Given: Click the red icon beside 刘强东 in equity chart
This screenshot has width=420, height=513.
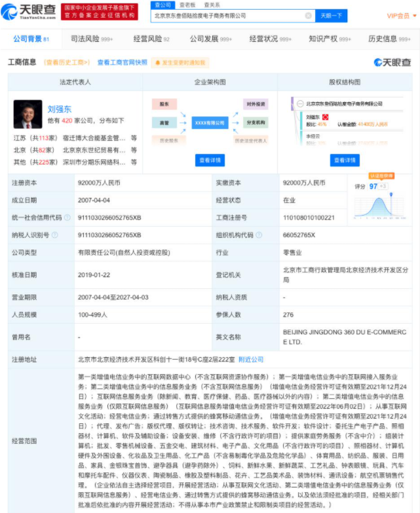Looking at the screenshot, I should tap(325, 117).
